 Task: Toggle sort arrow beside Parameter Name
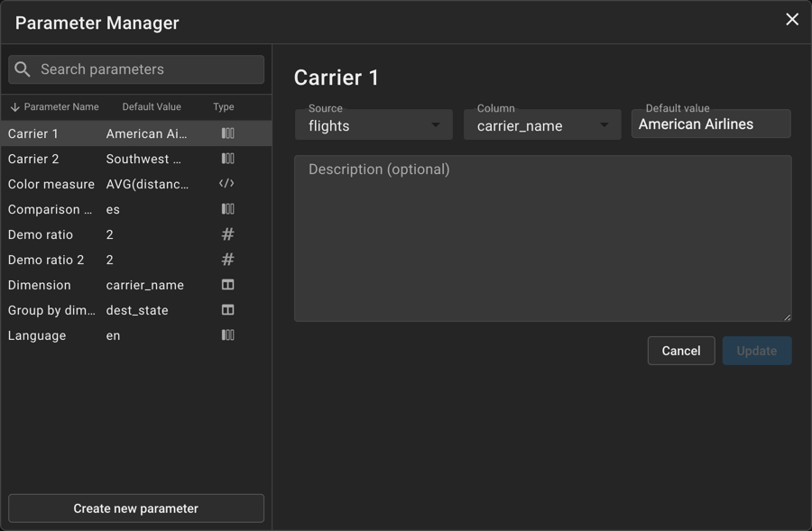[x=14, y=107]
